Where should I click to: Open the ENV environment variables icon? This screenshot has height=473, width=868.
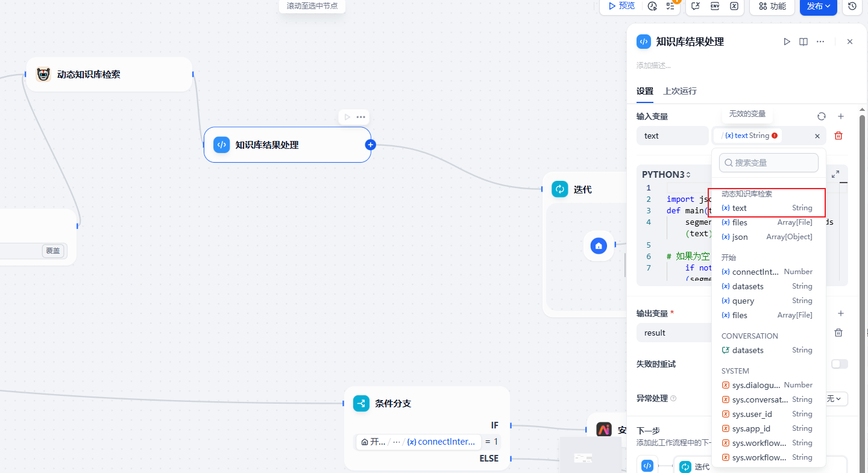coord(715,6)
